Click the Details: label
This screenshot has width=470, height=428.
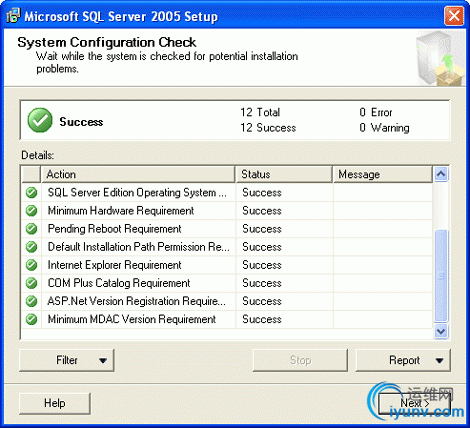(38, 155)
